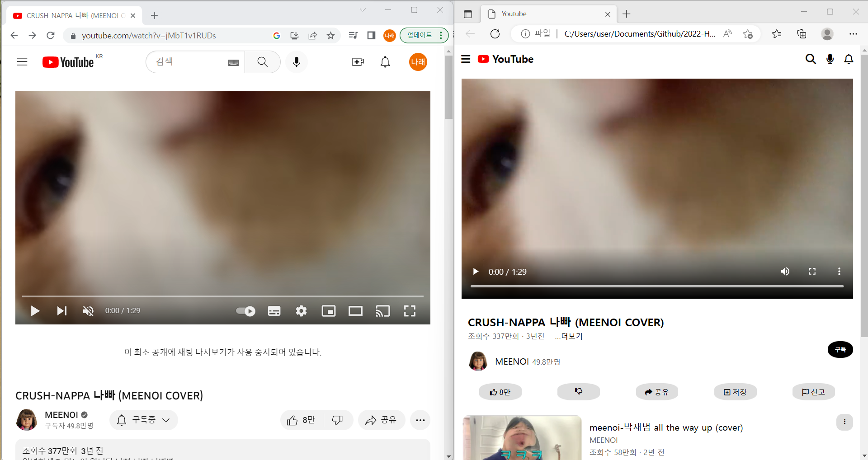This screenshot has height=460, width=868.
Task: Open the create video icon in Chrome YouTube
Action: click(x=358, y=62)
